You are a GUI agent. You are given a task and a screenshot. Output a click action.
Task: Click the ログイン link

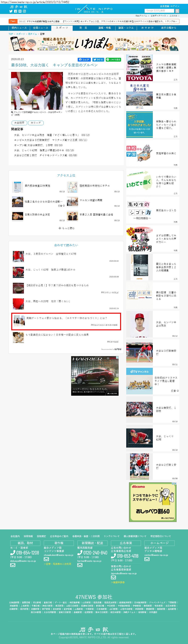175,6
